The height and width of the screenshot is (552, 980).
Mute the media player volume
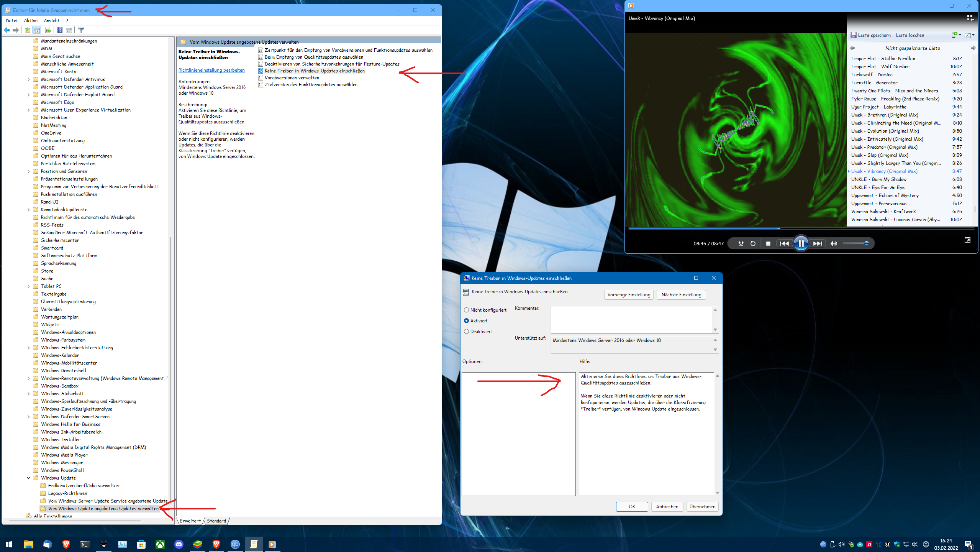tap(833, 243)
